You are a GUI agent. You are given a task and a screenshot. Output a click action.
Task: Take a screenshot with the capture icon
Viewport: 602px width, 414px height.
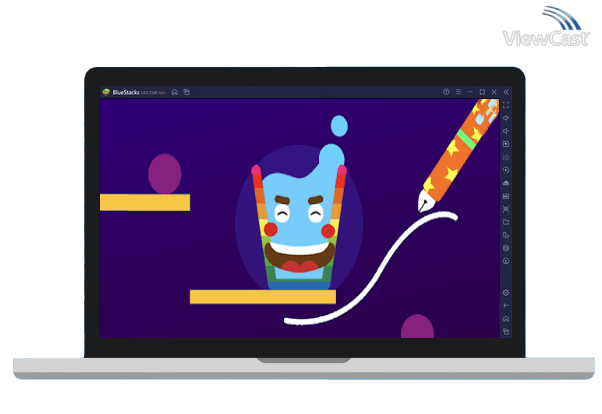click(x=506, y=209)
